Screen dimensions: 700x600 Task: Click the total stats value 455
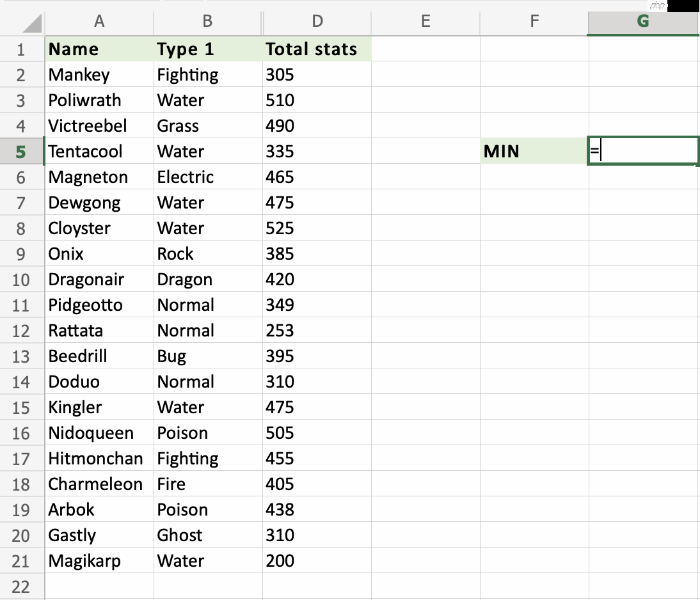point(317,459)
